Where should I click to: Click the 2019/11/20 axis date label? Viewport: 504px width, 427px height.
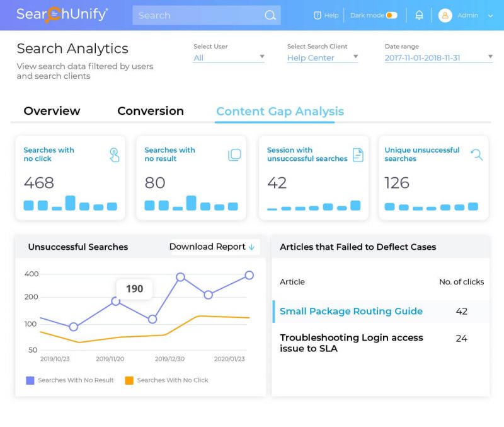(x=110, y=359)
